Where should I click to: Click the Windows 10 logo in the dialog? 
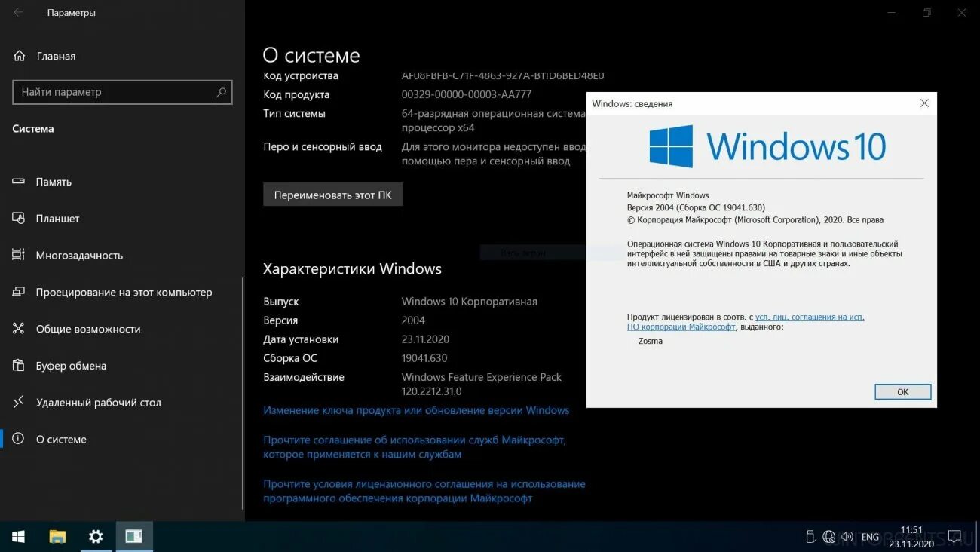pyautogui.click(x=767, y=146)
